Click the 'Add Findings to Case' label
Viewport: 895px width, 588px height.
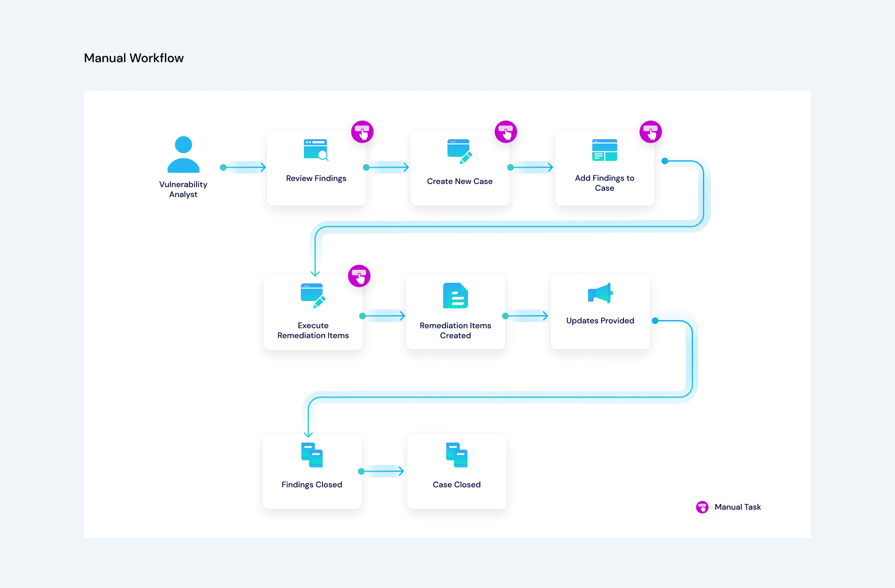[604, 183]
